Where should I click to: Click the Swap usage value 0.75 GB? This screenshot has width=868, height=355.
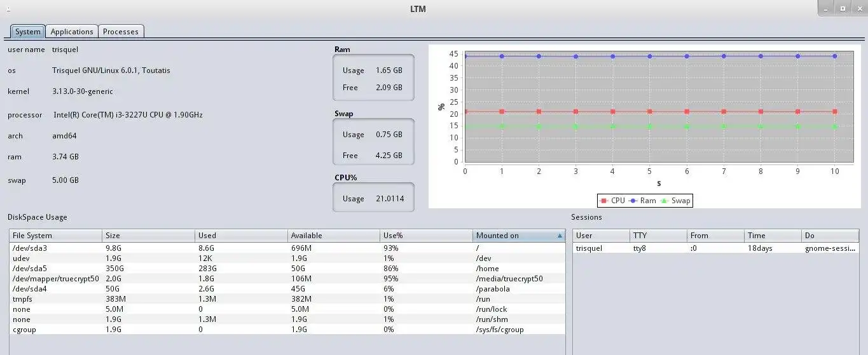click(389, 135)
